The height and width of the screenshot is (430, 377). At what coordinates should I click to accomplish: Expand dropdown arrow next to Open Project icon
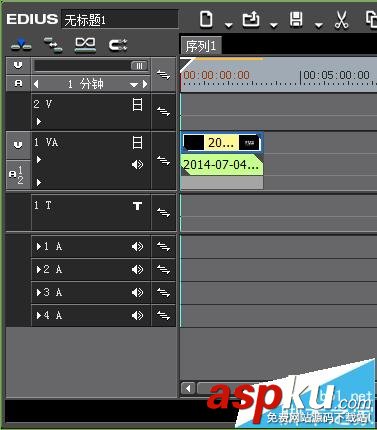(274, 25)
